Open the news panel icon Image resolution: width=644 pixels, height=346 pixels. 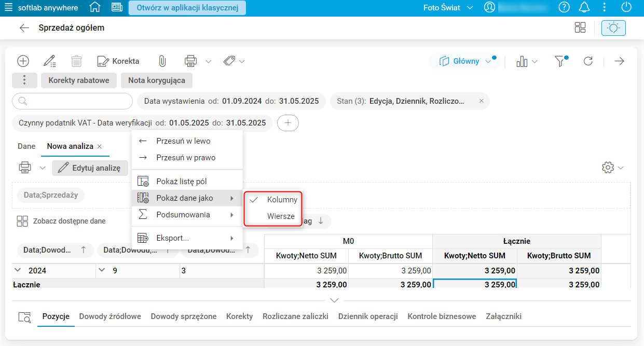pos(117,8)
